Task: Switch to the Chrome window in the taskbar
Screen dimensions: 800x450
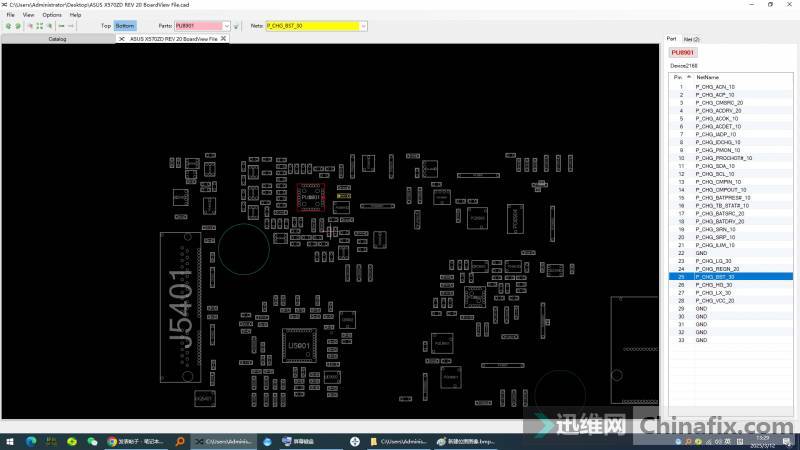Action: [135, 441]
